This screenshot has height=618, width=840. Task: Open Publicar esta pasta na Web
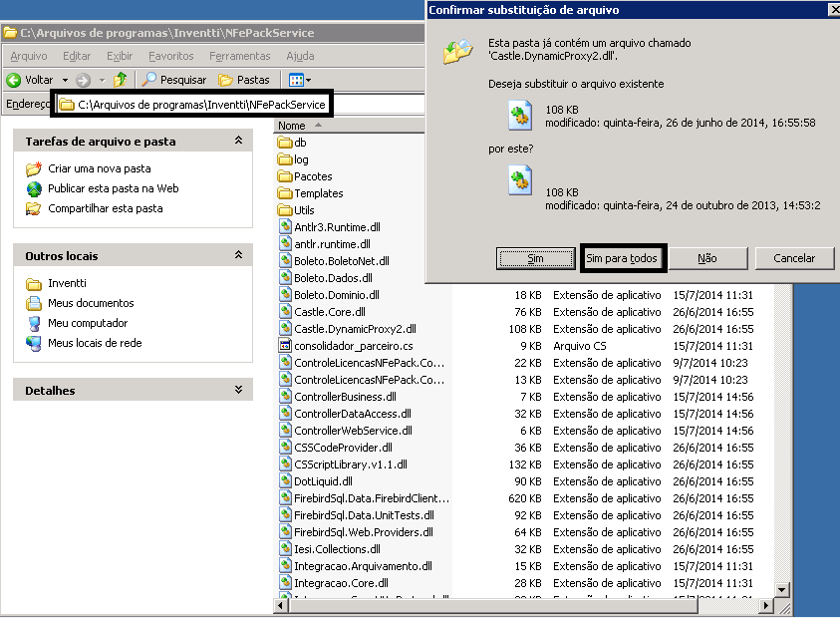(113, 188)
